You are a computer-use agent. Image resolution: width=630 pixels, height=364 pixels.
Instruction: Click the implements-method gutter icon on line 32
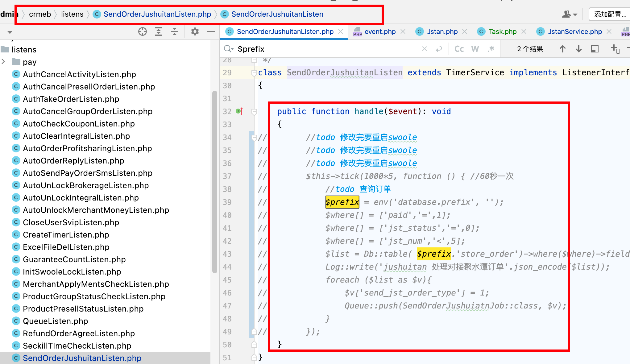[x=239, y=111]
